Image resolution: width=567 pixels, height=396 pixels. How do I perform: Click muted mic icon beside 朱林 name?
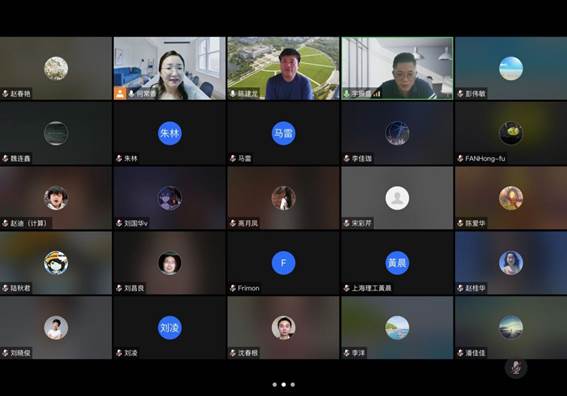click(119, 158)
